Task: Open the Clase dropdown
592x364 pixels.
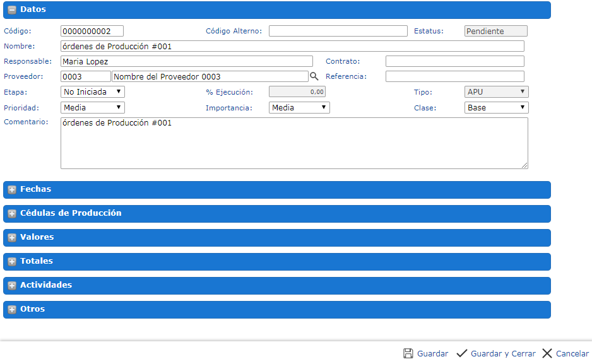Action: pyautogui.click(x=496, y=108)
